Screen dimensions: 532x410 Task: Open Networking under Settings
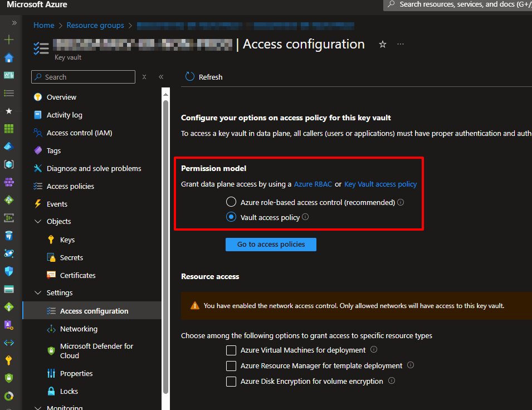pos(79,329)
